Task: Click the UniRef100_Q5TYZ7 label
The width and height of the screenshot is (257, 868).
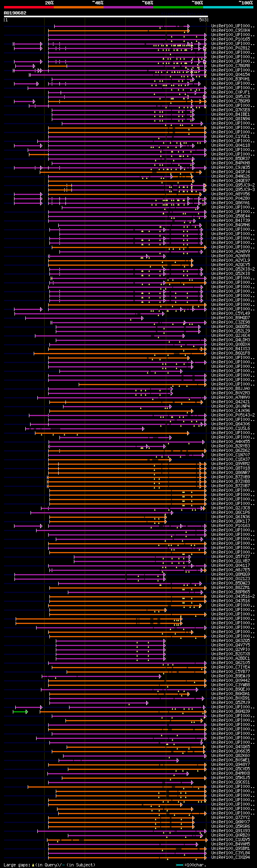Action: (x=230, y=556)
